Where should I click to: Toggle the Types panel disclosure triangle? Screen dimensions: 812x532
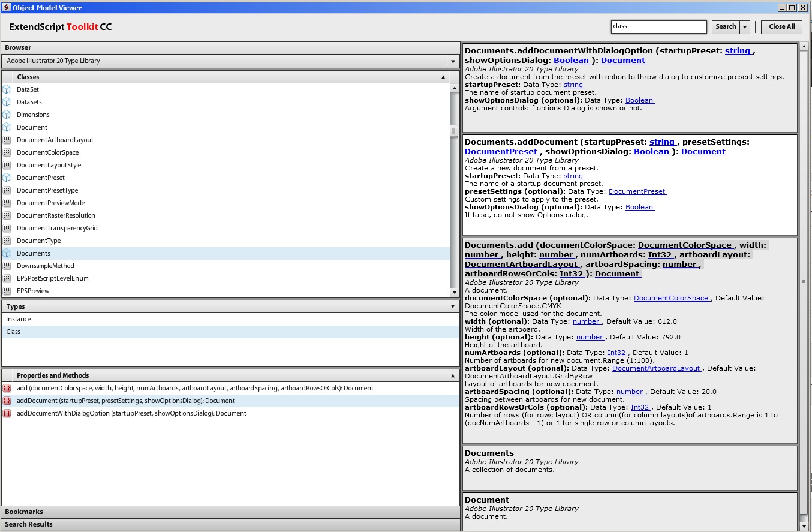453,306
